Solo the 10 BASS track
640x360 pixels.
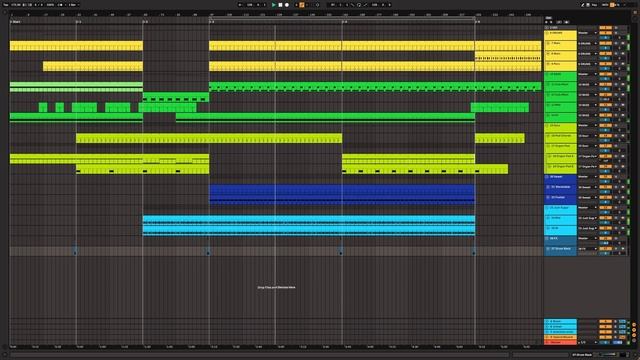coord(616,74)
